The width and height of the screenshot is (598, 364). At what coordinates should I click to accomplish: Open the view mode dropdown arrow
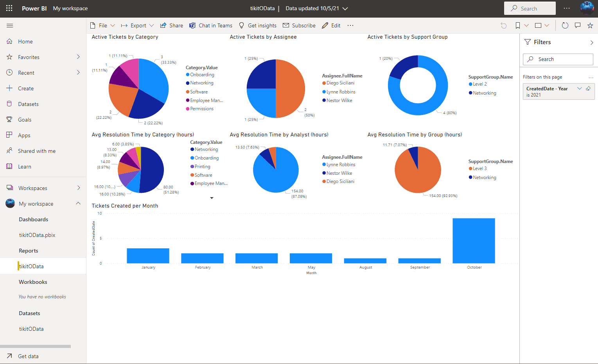547,25
